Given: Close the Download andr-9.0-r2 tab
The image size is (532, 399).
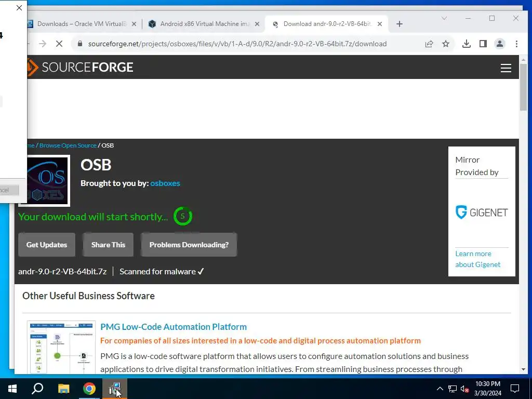Looking at the screenshot, I should [x=380, y=24].
